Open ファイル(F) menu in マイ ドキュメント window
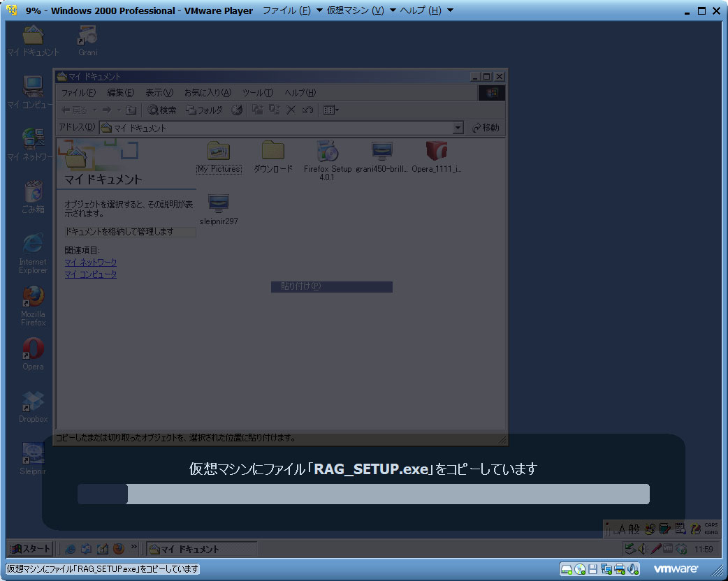Screen dimensions: 728x581 click(x=78, y=93)
